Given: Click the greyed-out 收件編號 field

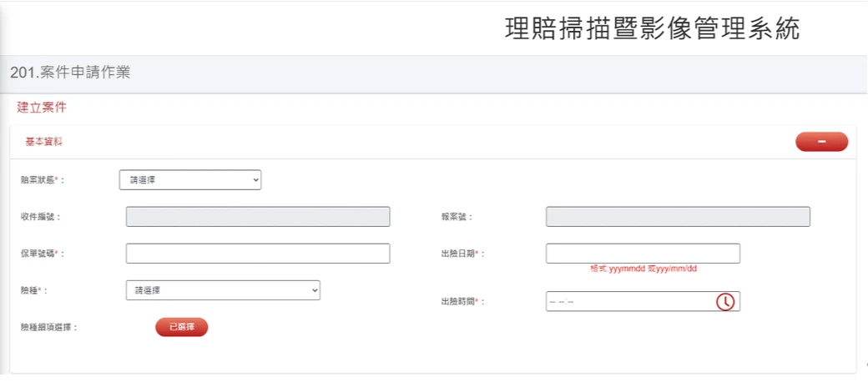Looking at the screenshot, I should point(258,217).
